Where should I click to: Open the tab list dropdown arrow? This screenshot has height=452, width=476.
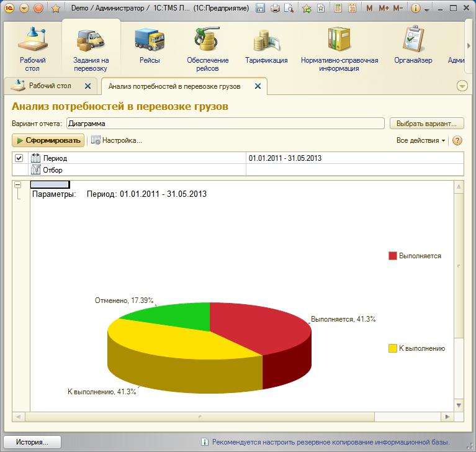[x=462, y=86]
